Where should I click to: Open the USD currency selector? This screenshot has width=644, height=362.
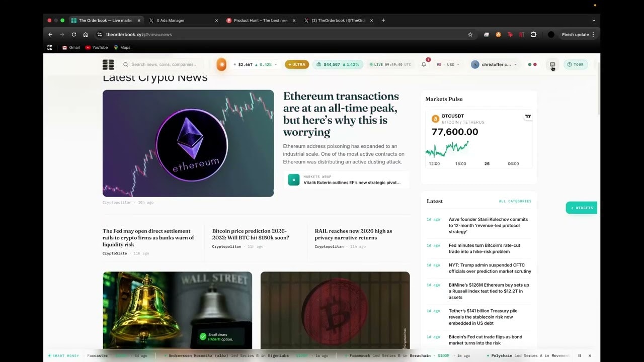pos(448,64)
